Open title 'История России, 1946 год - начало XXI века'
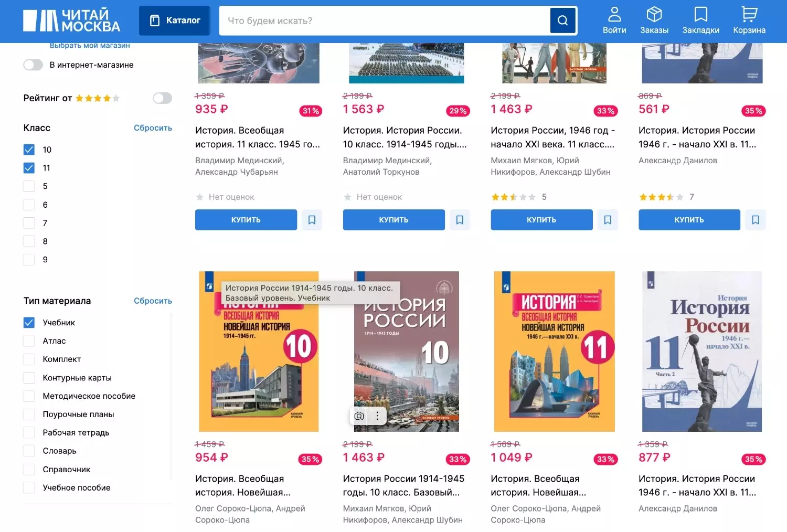The height and width of the screenshot is (532, 787). [553, 137]
